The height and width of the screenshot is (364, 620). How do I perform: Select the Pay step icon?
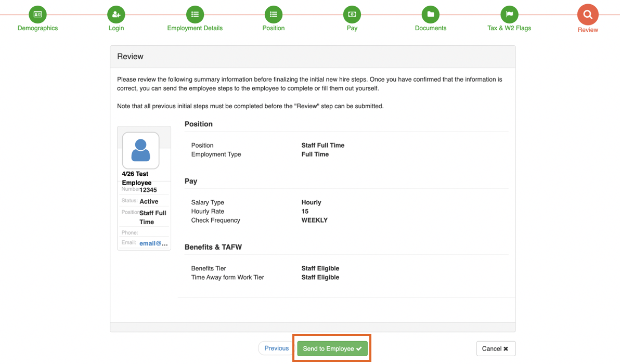point(352,15)
